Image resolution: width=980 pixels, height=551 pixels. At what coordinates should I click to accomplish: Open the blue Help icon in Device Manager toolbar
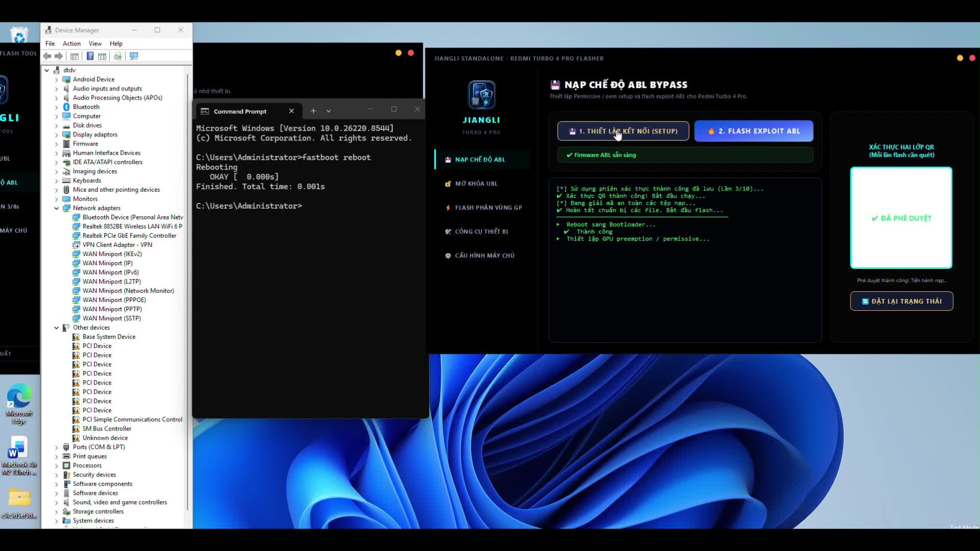[90, 56]
